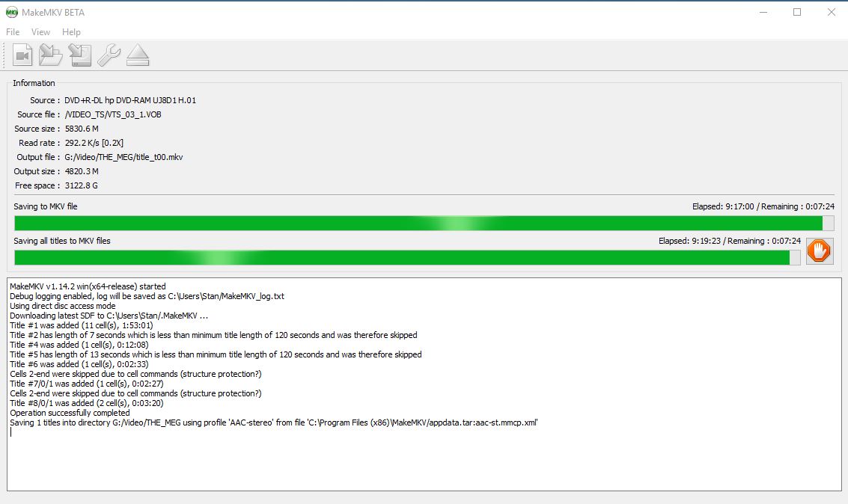848x504 pixels.
Task: Click the Operation successfully completed log line
Action: pyautogui.click(x=70, y=413)
